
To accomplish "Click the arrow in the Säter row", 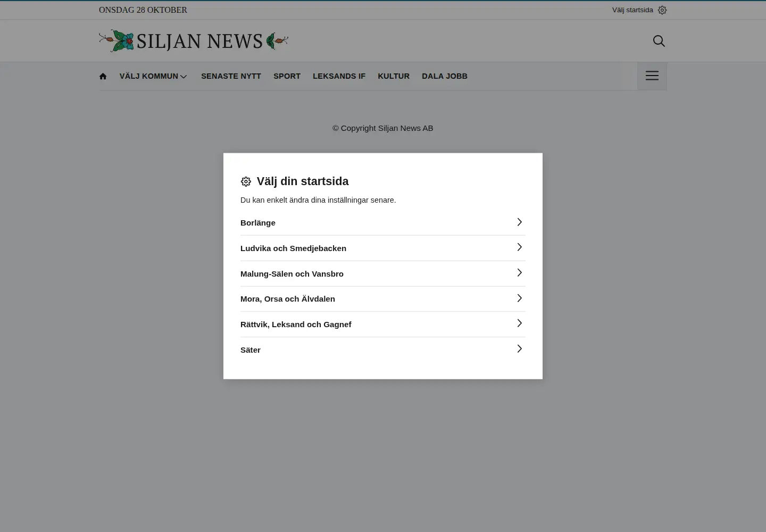I will pyautogui.click(x=520, y=348).
